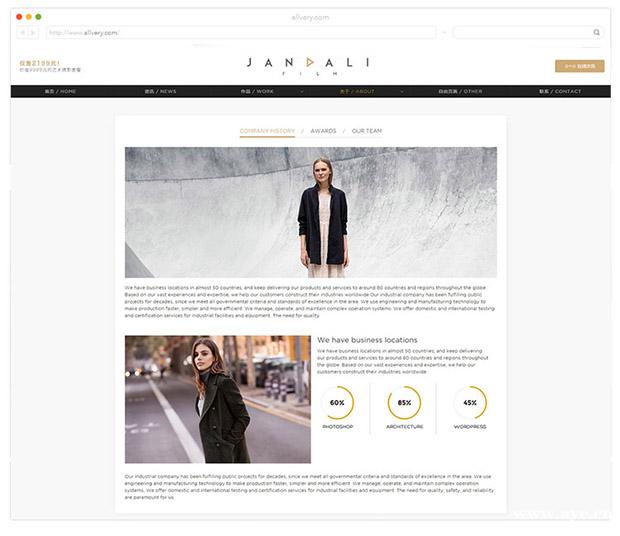620x536 pixels.
Task: Select the Company History tab
Action: point(267,131)
